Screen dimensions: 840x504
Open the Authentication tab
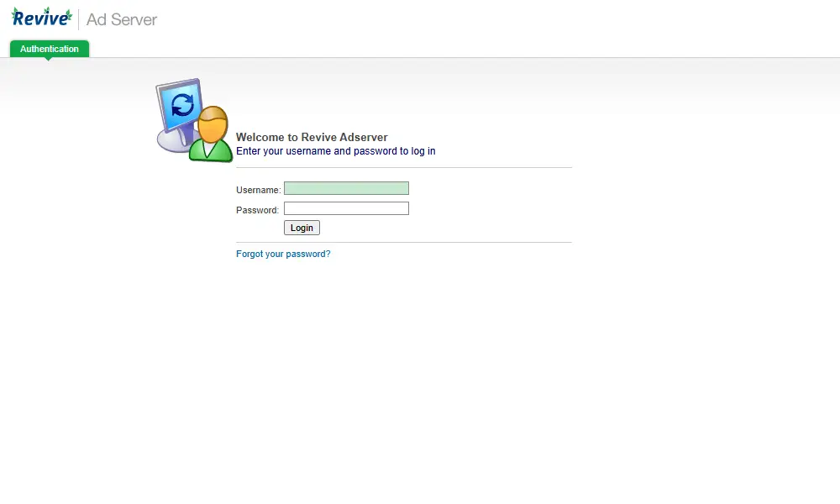50,49
